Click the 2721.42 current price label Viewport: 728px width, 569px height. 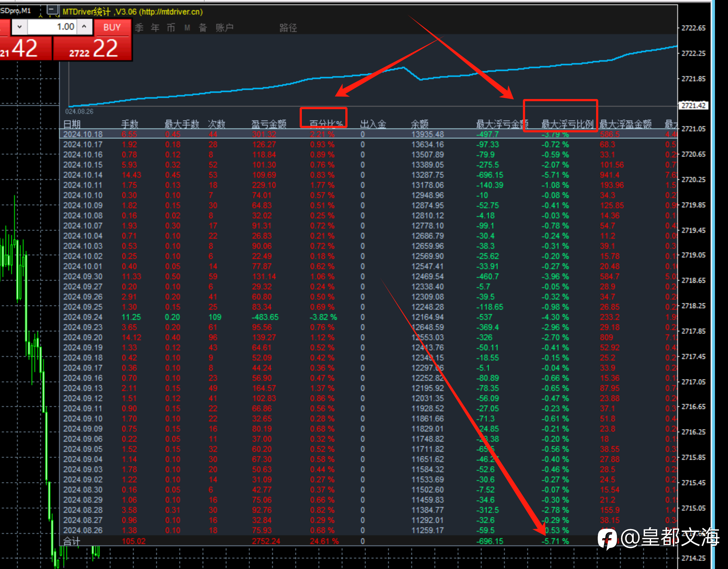click(x=693, y=106)
